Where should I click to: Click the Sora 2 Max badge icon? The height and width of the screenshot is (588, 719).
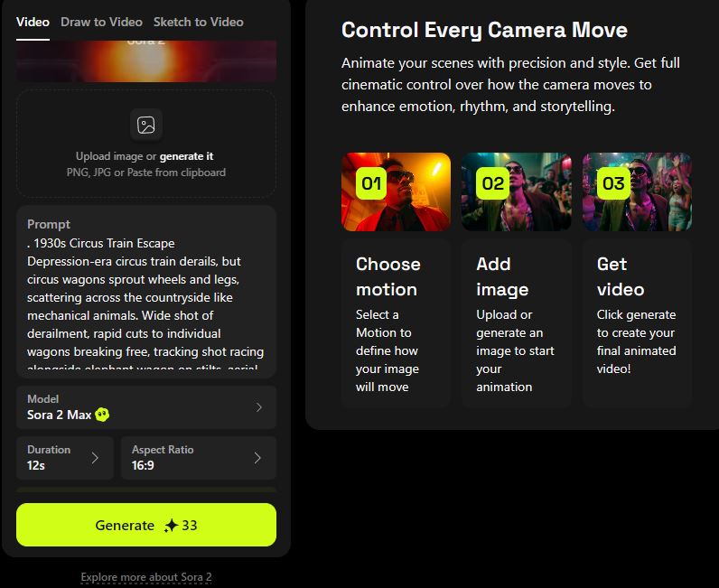click(102, 415)
